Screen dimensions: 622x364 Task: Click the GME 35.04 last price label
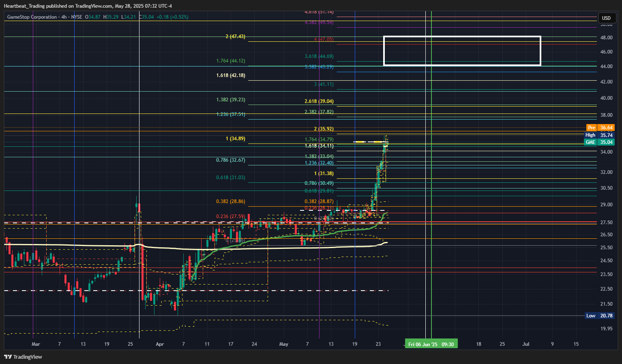[599, 142]
